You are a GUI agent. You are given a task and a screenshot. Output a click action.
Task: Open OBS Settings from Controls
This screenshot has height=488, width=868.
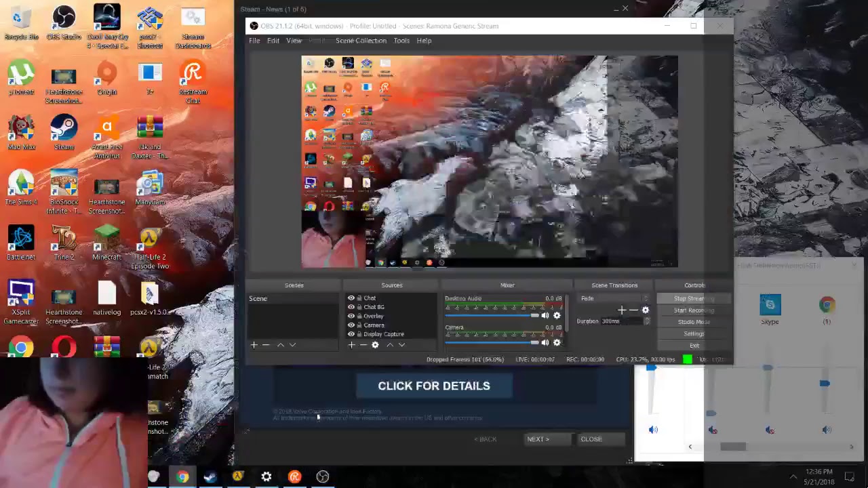(694, 333)
